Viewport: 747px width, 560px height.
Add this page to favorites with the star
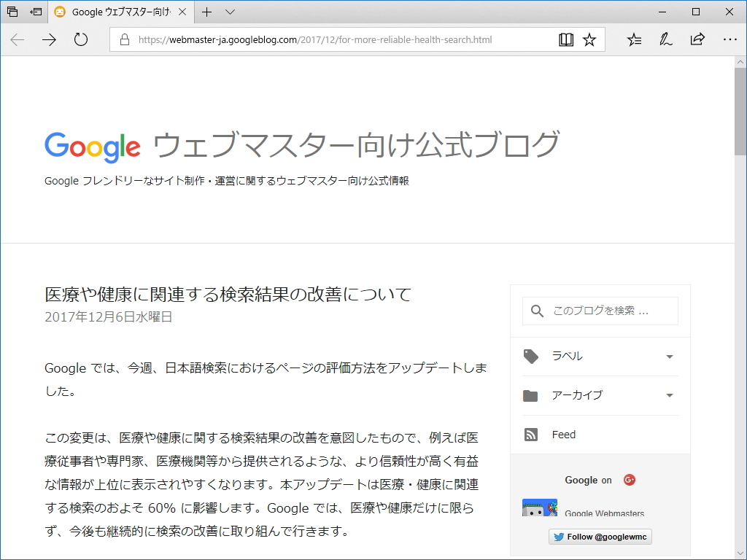589,39
